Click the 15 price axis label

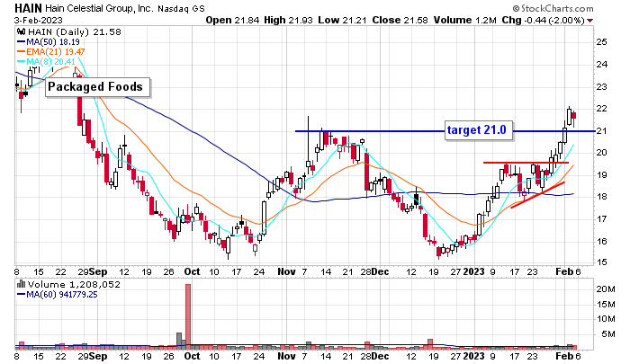(x=601, y=262)
